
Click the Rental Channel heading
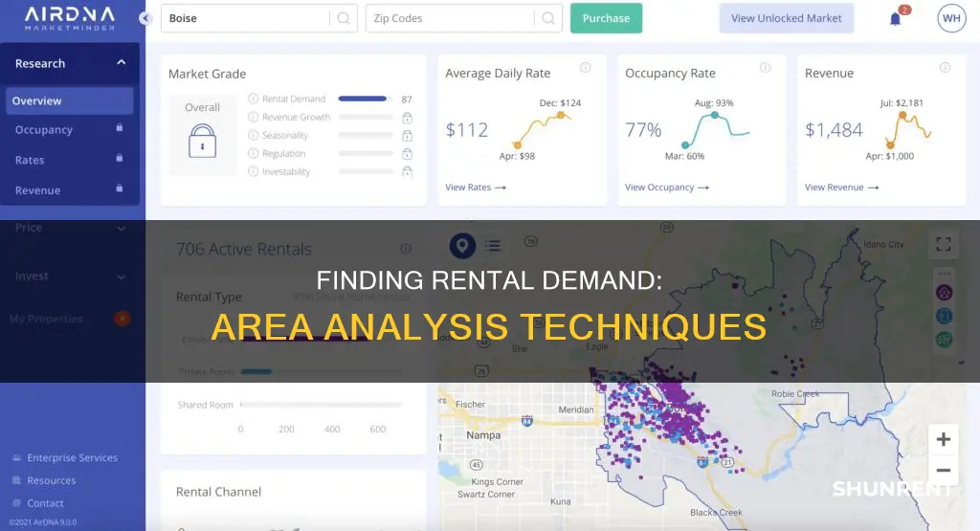219,492
